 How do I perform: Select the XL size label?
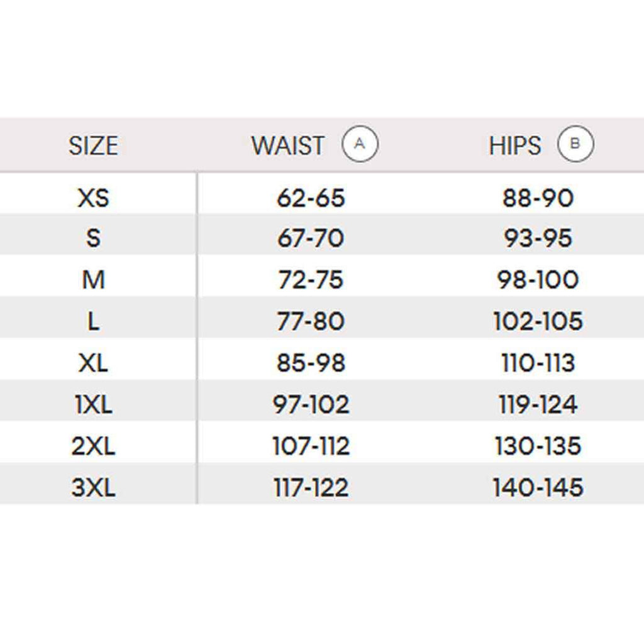click(93, 364)
